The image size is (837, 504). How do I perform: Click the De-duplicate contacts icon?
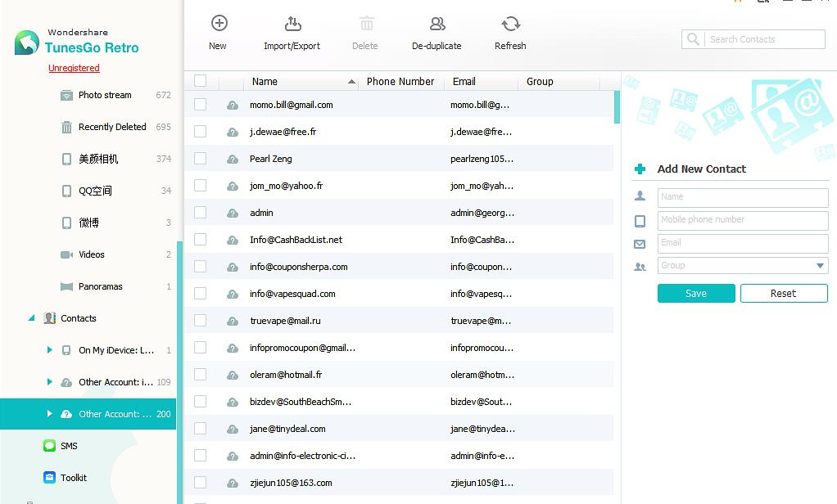coord(437,25)
